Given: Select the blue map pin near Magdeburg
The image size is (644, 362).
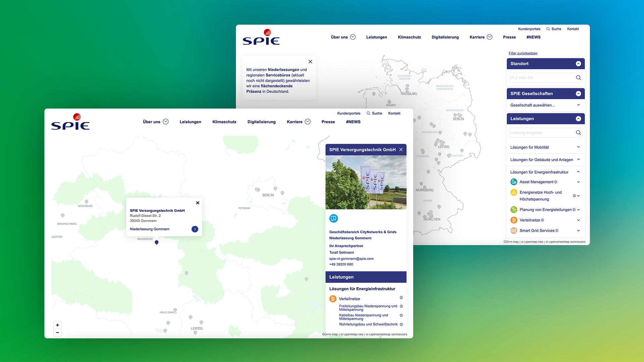Looking at the screenshot, I should [157, 242].
